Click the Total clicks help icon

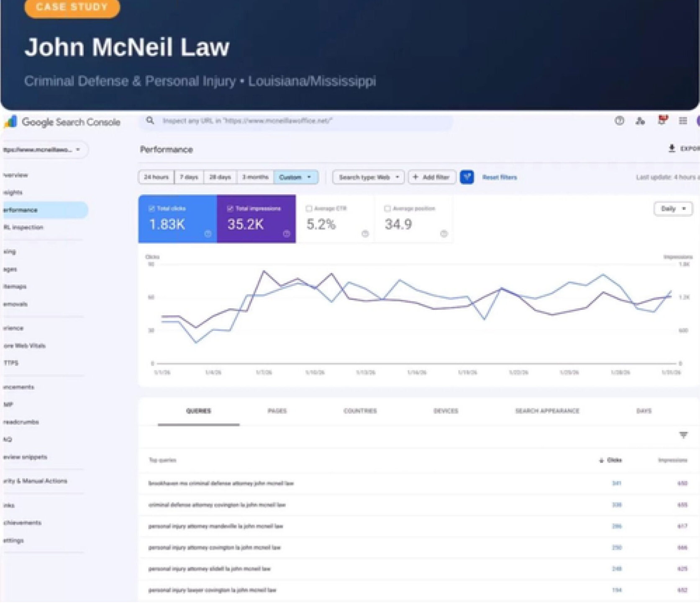[x=208, y=234]
